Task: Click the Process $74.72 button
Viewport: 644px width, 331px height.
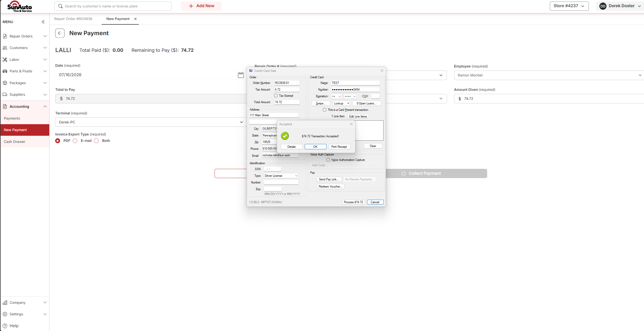Action: (353, 202)
